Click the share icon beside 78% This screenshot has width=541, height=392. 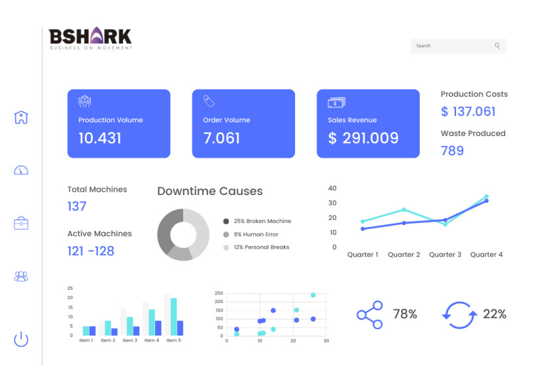tap(369, 314)
